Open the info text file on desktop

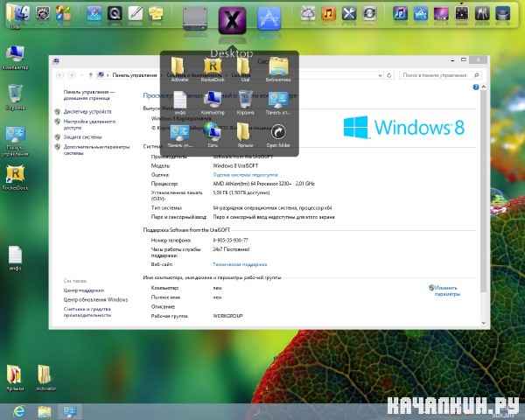[15, 258]
